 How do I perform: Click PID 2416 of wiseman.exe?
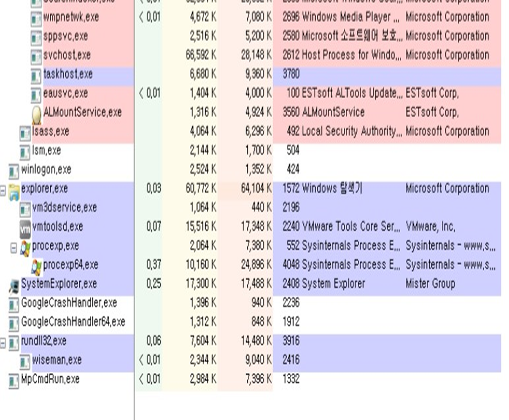[x=291, y=360]
